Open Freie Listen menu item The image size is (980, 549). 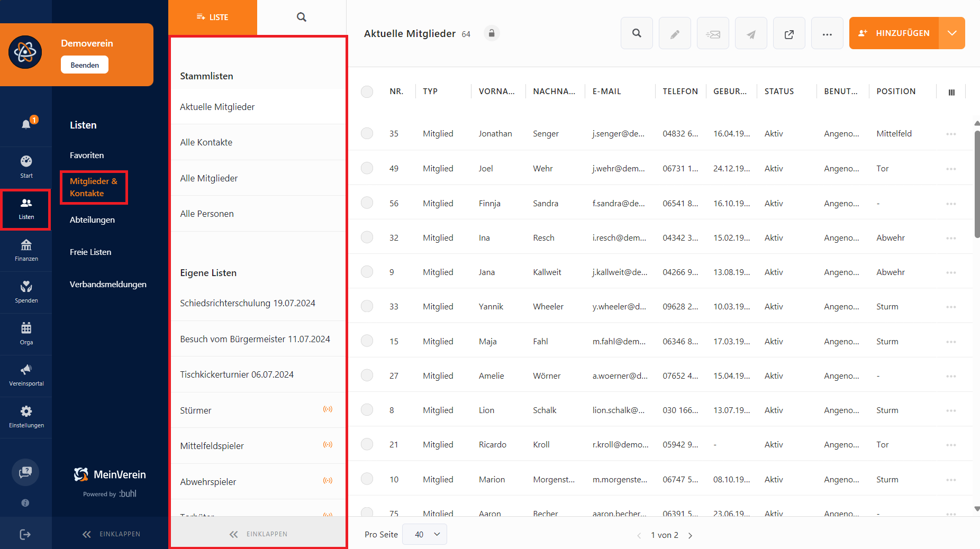tap(90, 252)
